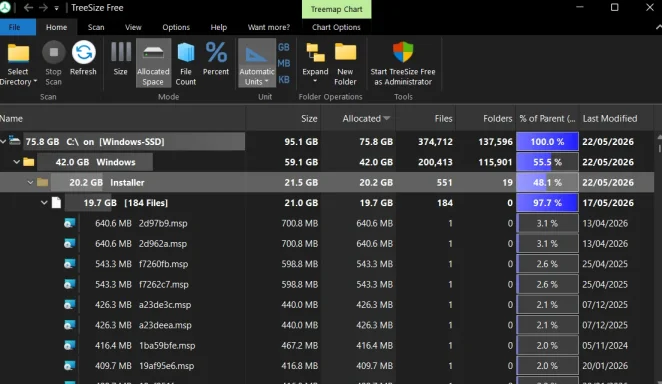Click the 55.5 % bar for Windows
This screenshot has width=662, height=384.
point(547,162)
